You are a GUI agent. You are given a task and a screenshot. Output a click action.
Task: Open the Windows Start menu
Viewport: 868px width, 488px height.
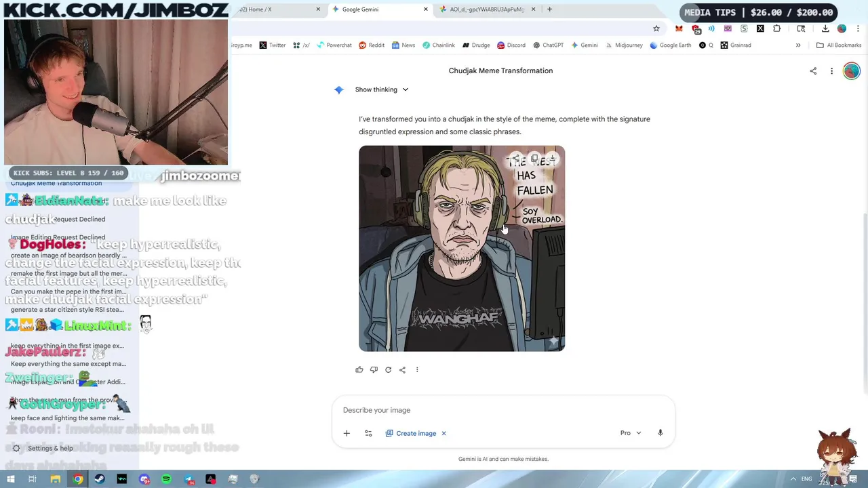tap(10, 479)
